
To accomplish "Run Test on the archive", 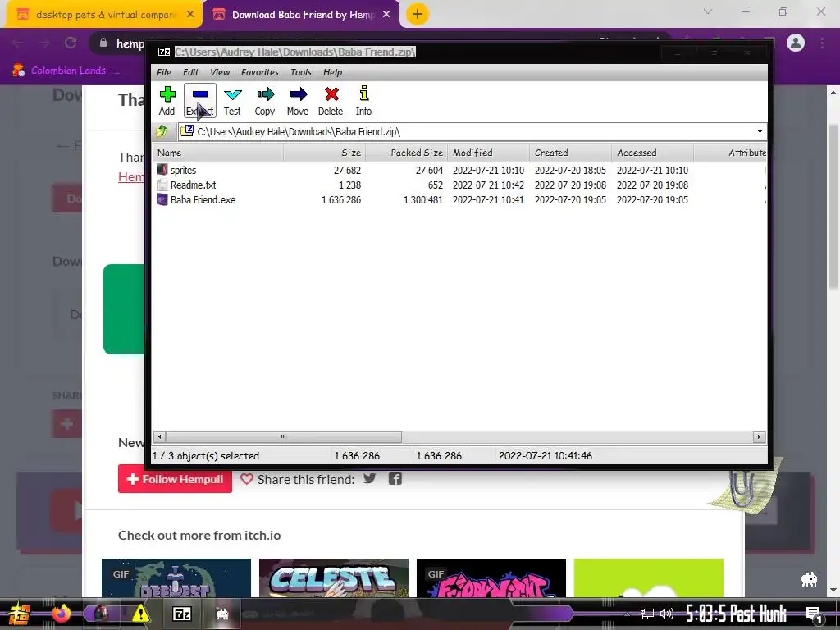I will point(232,101).
